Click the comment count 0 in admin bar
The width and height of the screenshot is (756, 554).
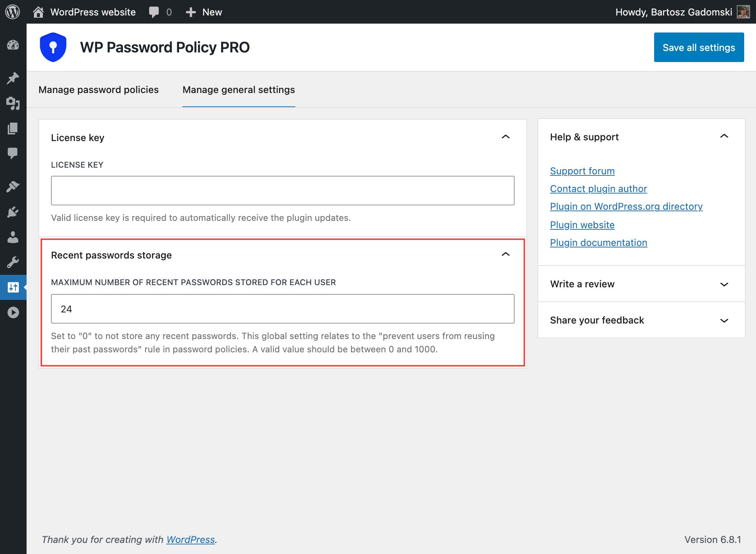169,12
